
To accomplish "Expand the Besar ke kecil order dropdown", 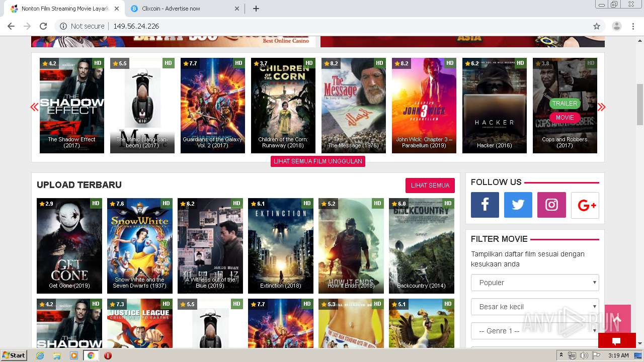I will tap(535, 307).
